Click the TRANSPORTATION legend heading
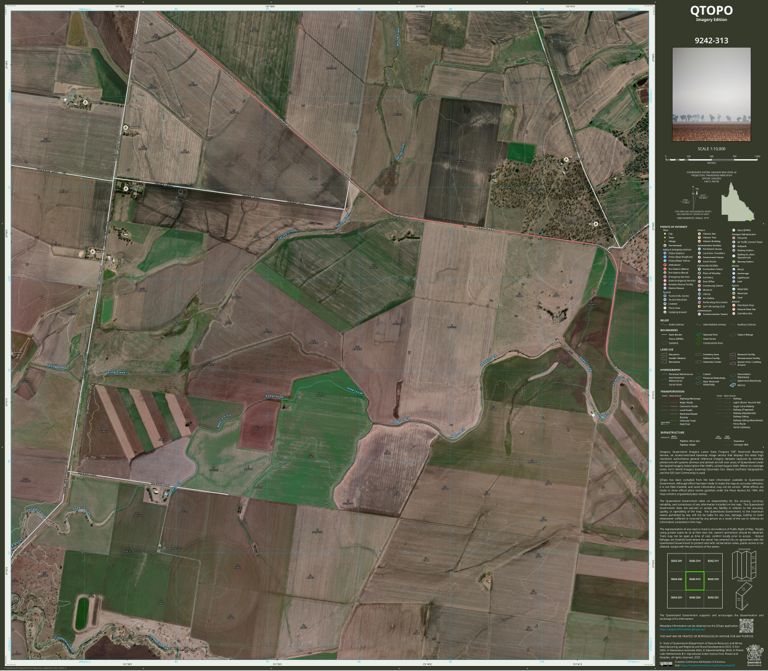Viewport: 768px width, 671px height. click(x=672, y=391)
